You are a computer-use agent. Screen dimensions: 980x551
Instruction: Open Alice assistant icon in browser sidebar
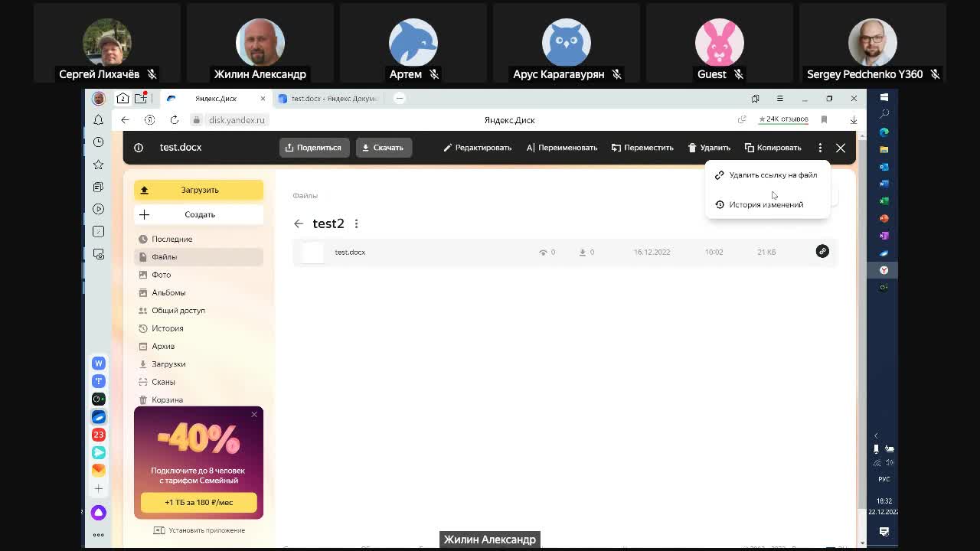99,513
